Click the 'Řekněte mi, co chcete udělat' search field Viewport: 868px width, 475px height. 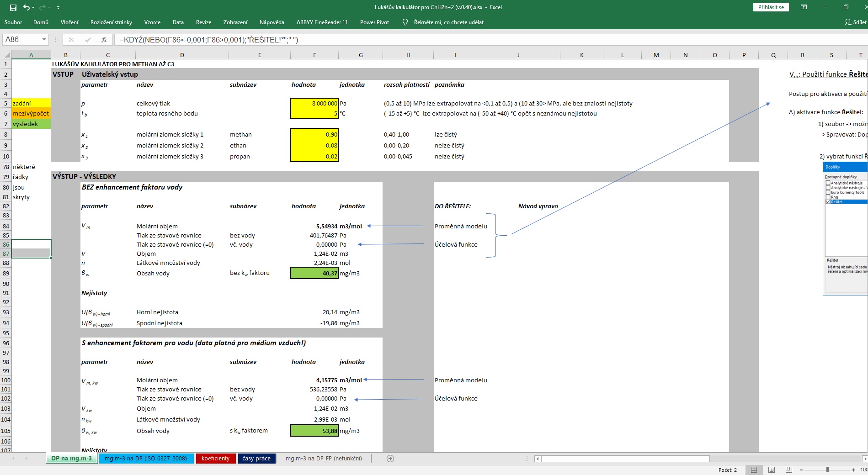448,22
